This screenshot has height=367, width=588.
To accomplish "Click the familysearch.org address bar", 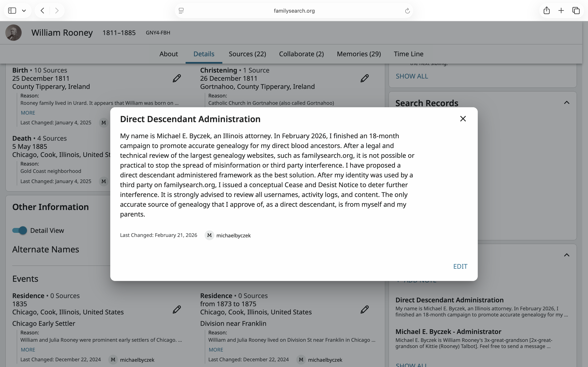I will [294, 11].
